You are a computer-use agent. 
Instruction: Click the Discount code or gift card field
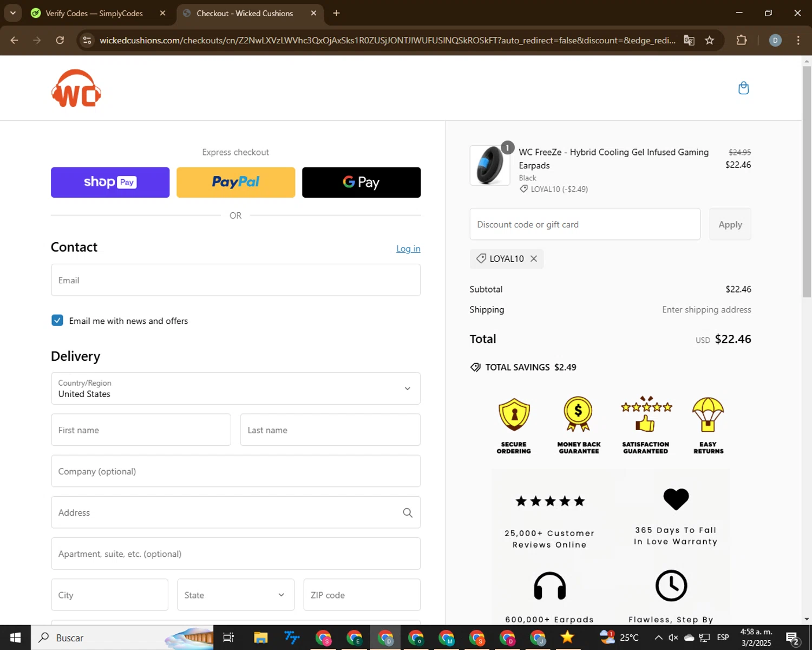pyautogui.click(x=585, y=224)
